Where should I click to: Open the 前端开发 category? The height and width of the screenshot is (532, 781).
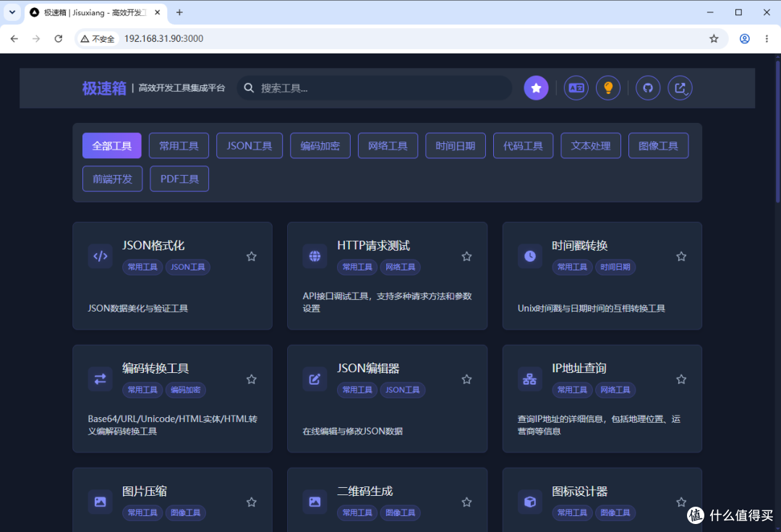(113, 179)
